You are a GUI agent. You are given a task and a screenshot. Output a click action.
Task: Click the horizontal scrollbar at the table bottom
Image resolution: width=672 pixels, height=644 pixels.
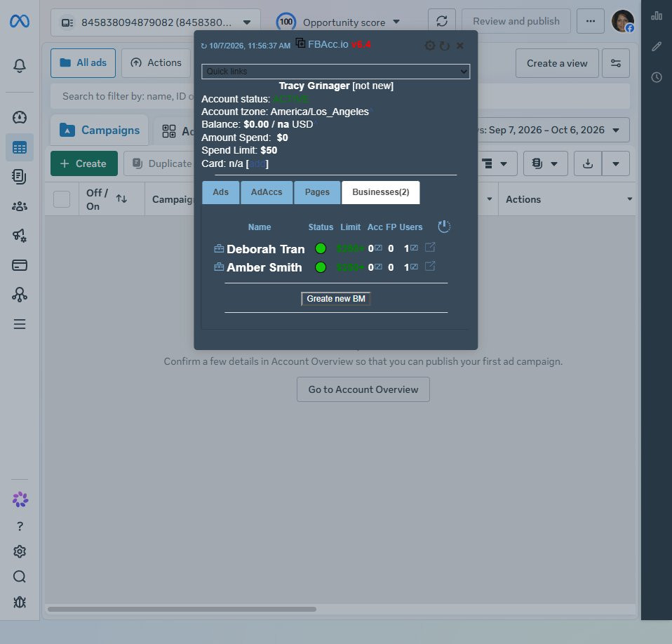tap(182, 609)
